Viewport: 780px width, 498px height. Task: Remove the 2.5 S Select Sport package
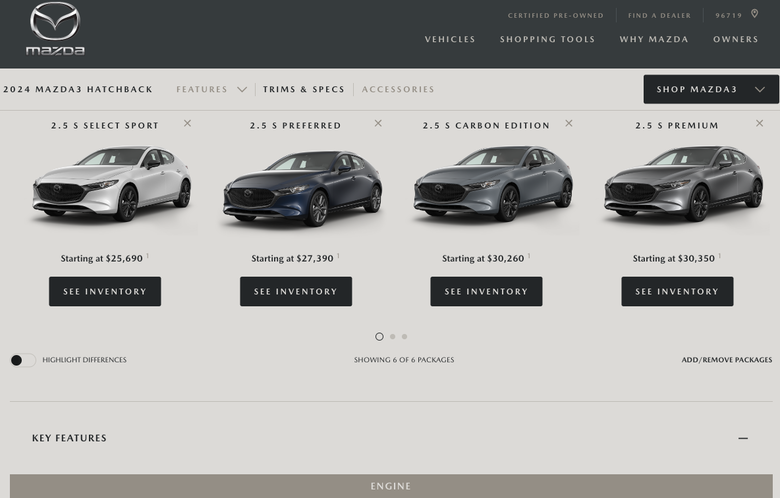coord(188,123)
